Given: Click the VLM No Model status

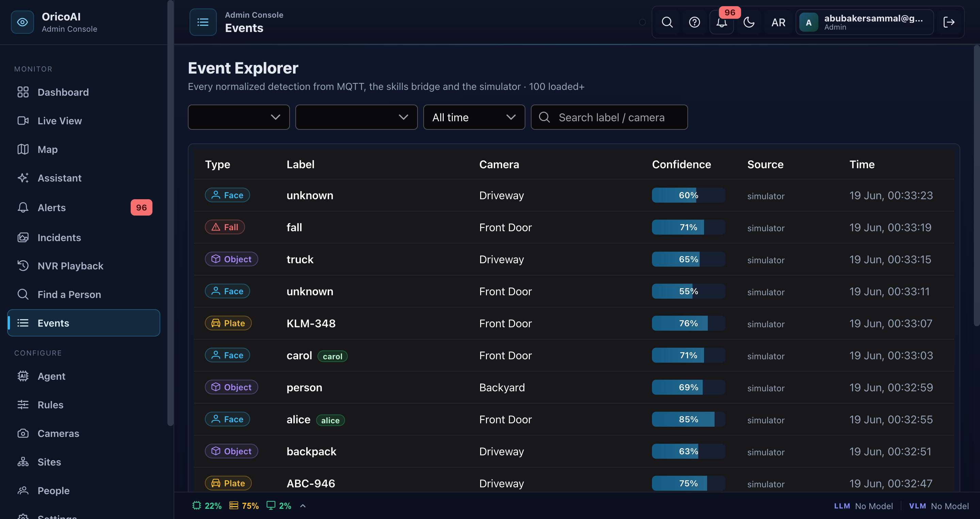Looking at the screenshot, I should (x=939, y=506).
